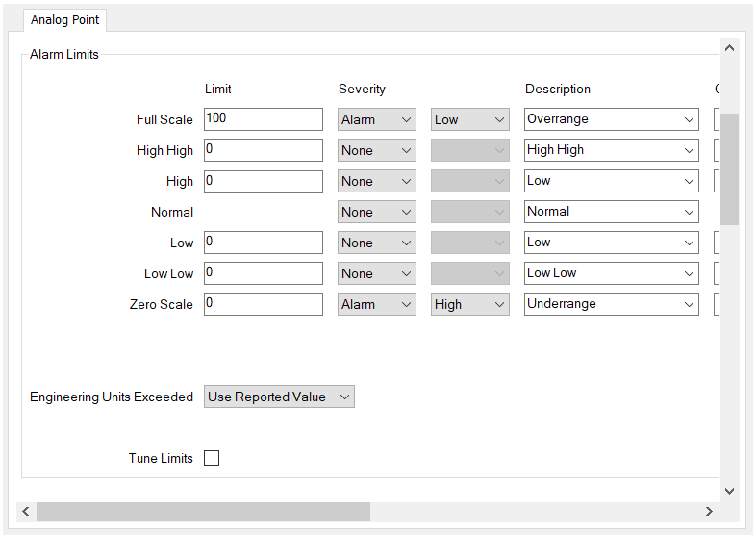This screenshot has width=756, height=538.
Task: Open Full Scale severity Alarm dropdown
Action: click(x=376, y=119)
